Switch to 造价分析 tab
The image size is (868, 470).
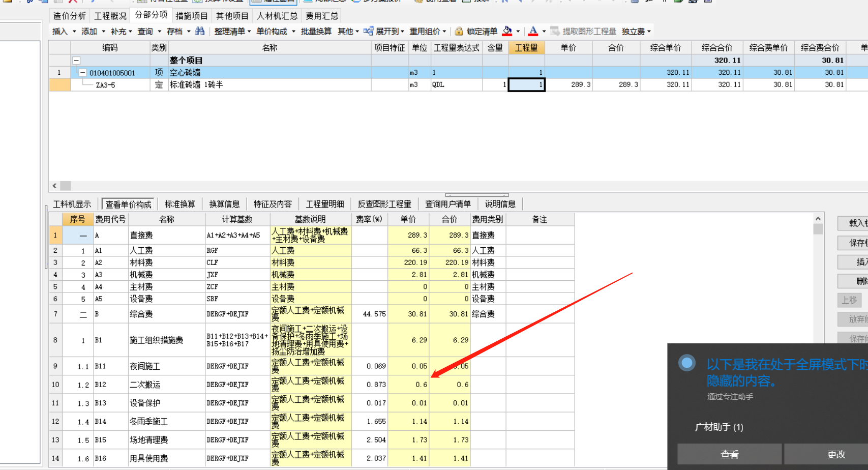tap(69, 16)
